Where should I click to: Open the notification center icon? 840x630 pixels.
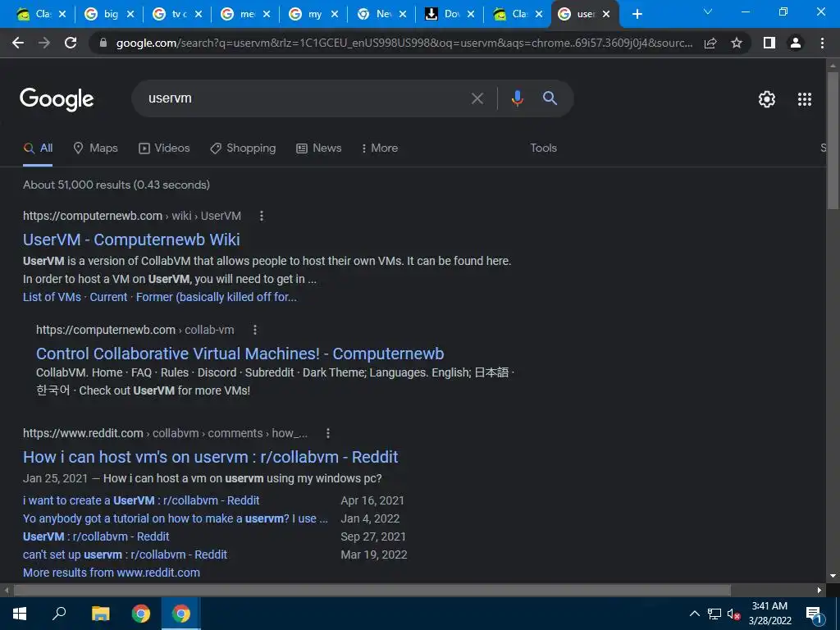pyautogui.click(x=814, y=614)
